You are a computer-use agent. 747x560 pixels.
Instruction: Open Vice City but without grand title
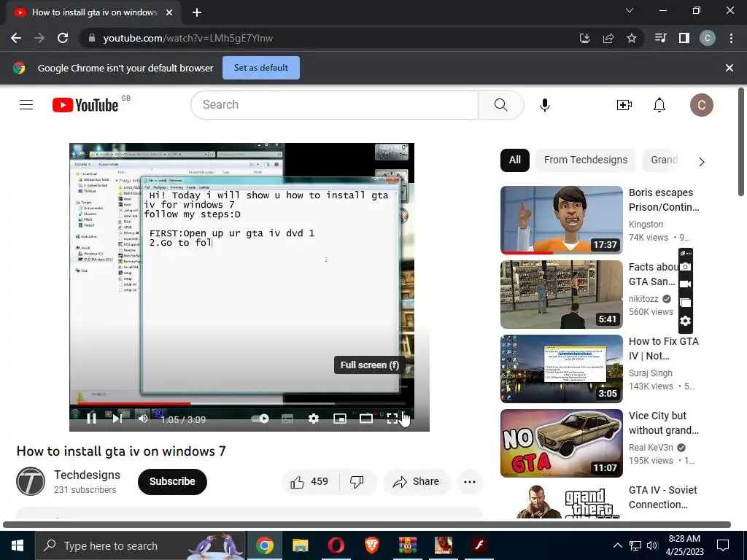point(664,423)
